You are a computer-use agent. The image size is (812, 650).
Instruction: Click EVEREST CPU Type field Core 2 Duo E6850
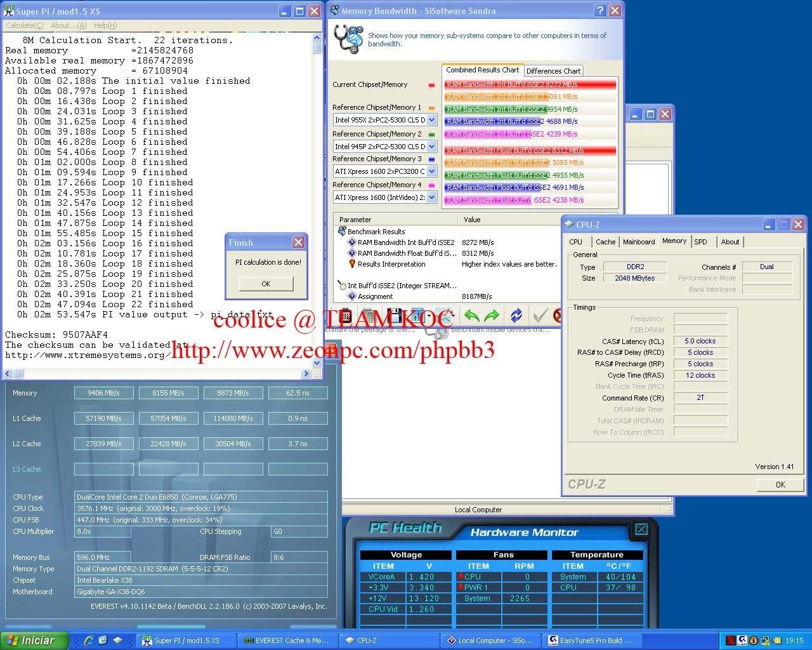(201, 497)
